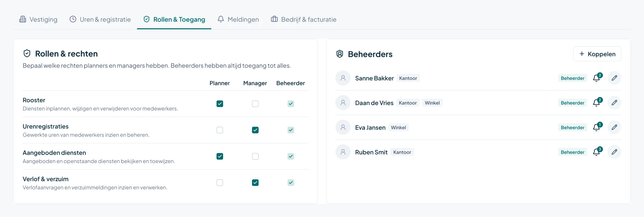This screenshot has height=217, width=644.
Task: Click the Kantoor tag of Daan de Vries
Action: point(408,103)
